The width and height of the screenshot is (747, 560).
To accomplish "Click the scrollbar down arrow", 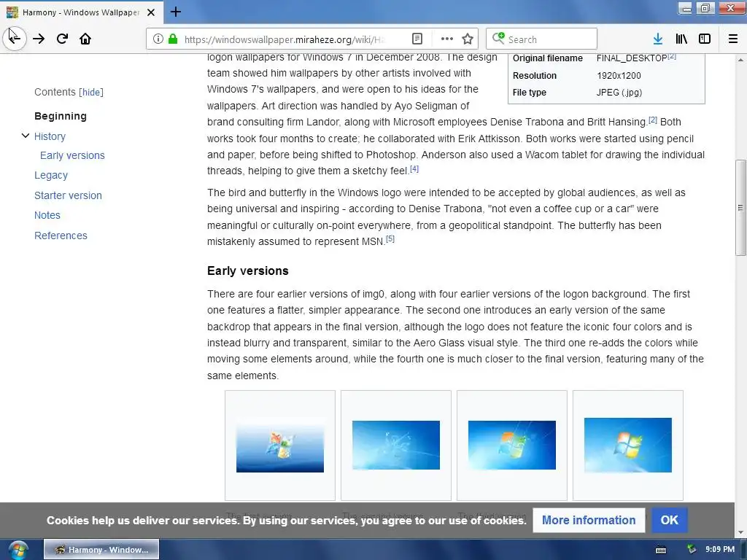I will coord(740,532).
